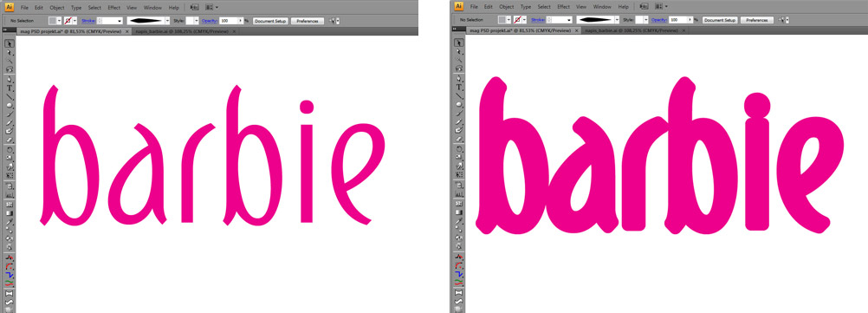The width and height of the screenshot is (868, 313).
Task: Open Arrange Documents dropdown in right window
Action: (662, 7)
